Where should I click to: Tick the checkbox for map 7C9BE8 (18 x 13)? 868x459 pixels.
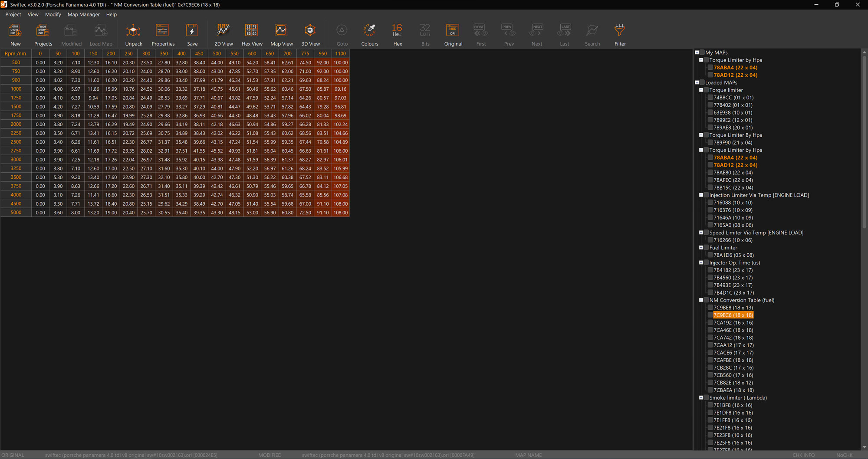[x=710, y=308]
